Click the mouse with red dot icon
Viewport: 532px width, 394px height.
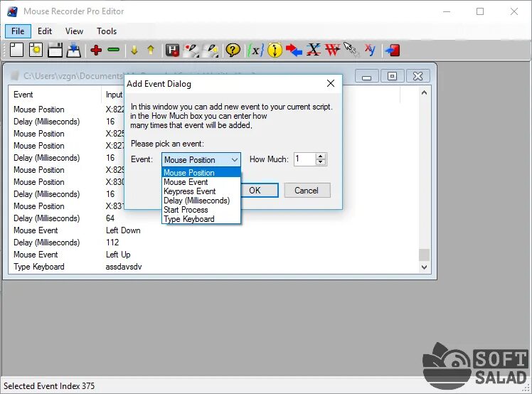click(191, 50)
